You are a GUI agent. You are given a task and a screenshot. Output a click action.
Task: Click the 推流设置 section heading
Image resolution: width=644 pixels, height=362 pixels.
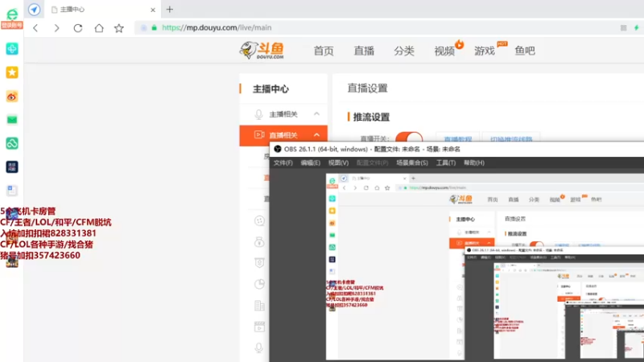click(371, 117)
